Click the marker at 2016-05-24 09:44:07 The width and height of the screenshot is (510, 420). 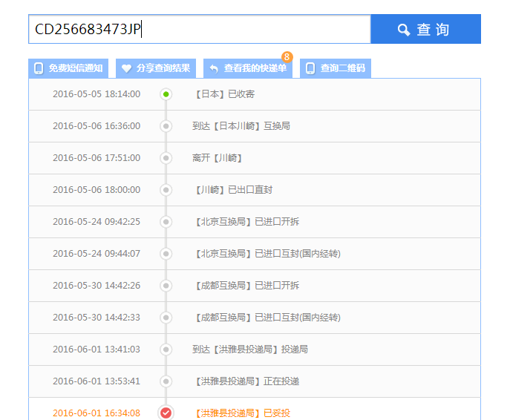[x=166, y=254]
